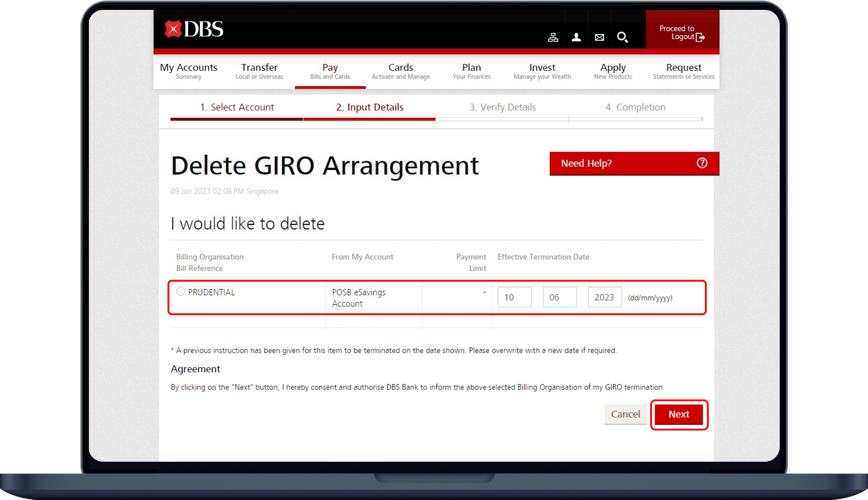Screen dimensions: 868x500
Task: Open the sitemap icon in header
Action: [x=553, y=37]
